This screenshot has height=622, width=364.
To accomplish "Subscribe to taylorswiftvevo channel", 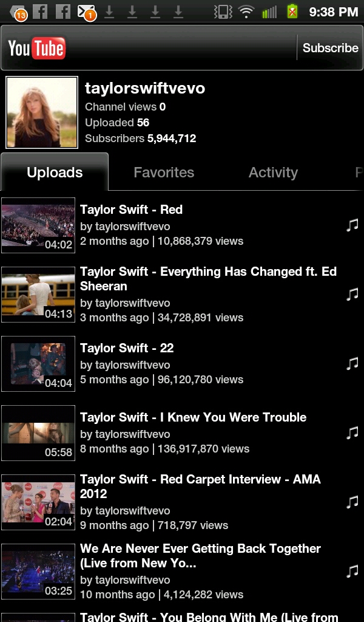I will [x=331, y=47].
